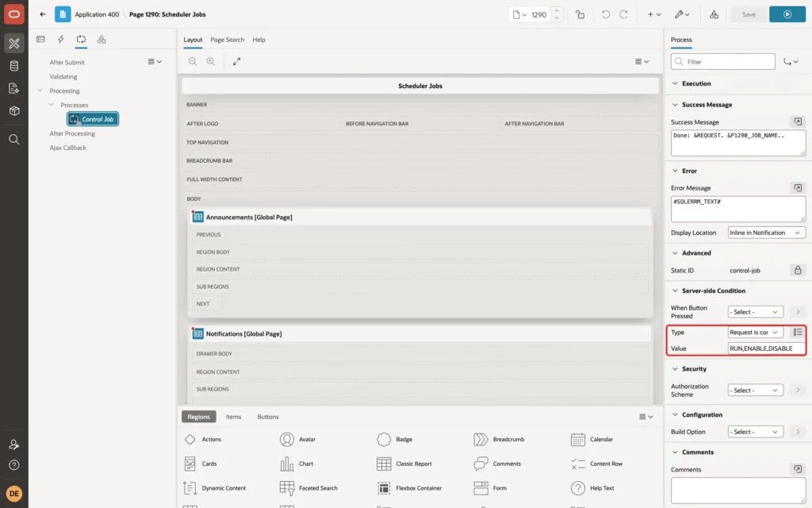The image size is (812, 508).
Task: Open the When Button Pressed dropdown
Action: pyautogui.click(x=755, y=312)
